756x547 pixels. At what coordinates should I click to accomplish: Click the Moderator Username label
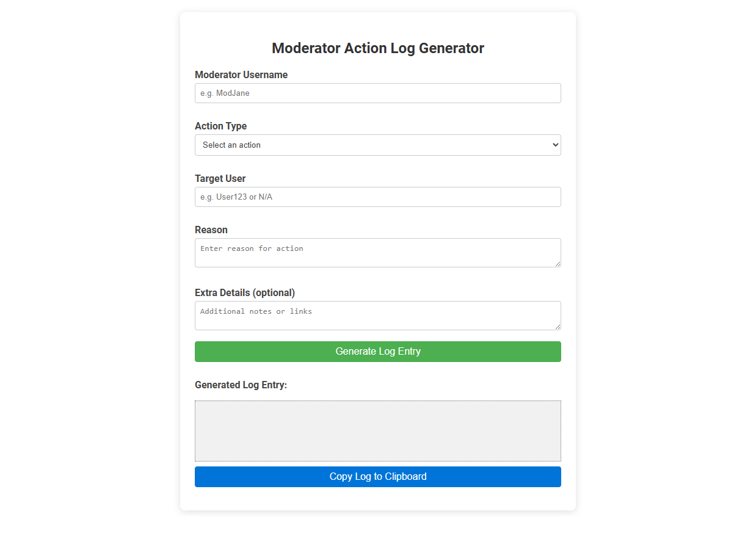click(241, 74)
